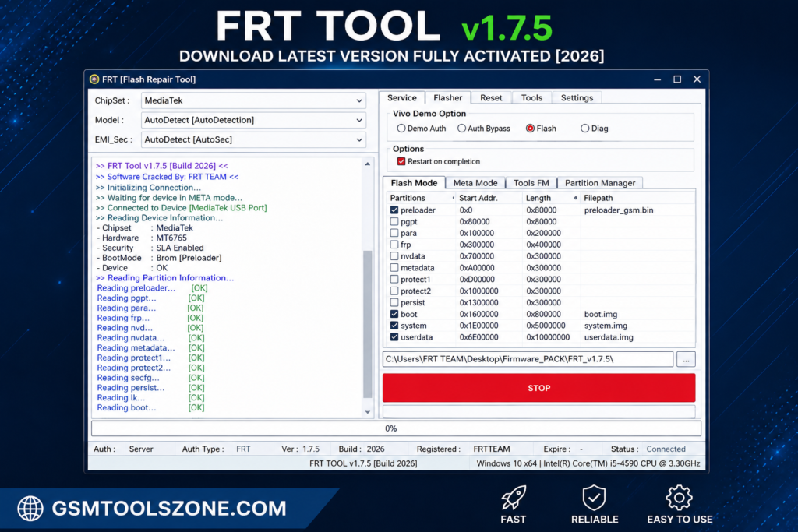Click the firmware folder path field
Image resolution: width=798 pixels, height=532 pixels.
tap(528, 359)
